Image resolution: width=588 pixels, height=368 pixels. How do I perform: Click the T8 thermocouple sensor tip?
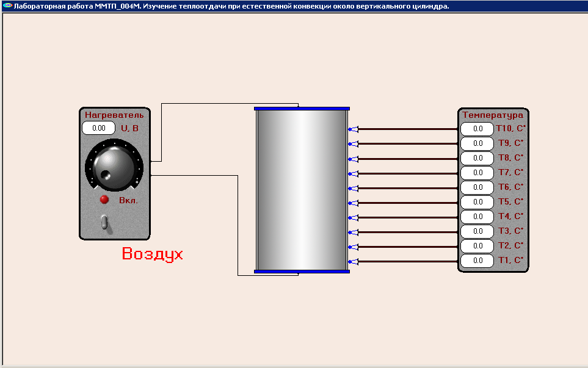pyautogui.click(x=354, y=159)
